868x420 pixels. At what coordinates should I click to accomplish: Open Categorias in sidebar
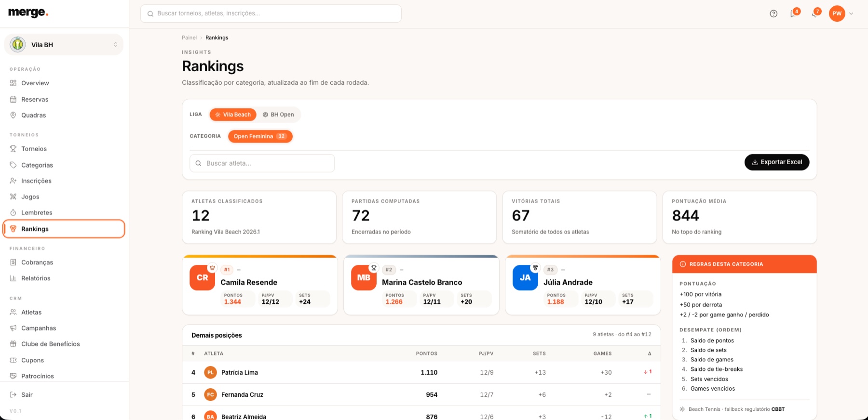pyautogui.click(x=37, y=165)
